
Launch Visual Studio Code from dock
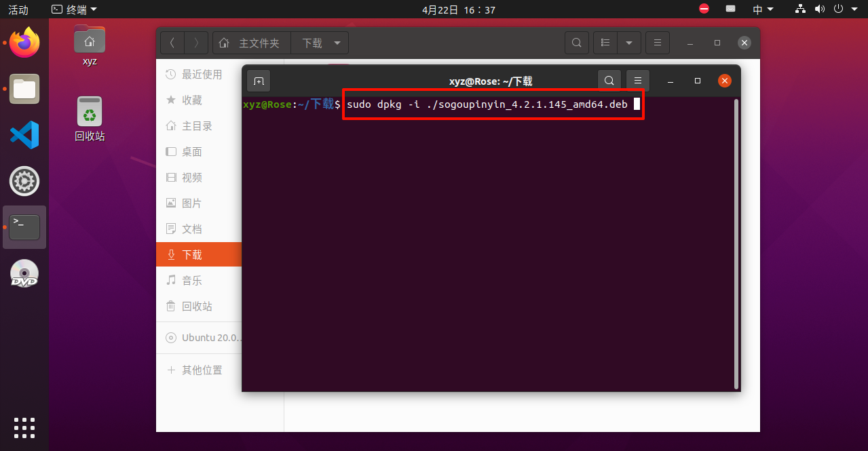point(24,135)
